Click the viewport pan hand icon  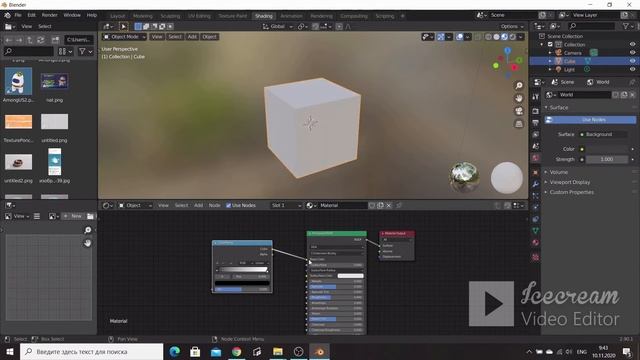519,98
